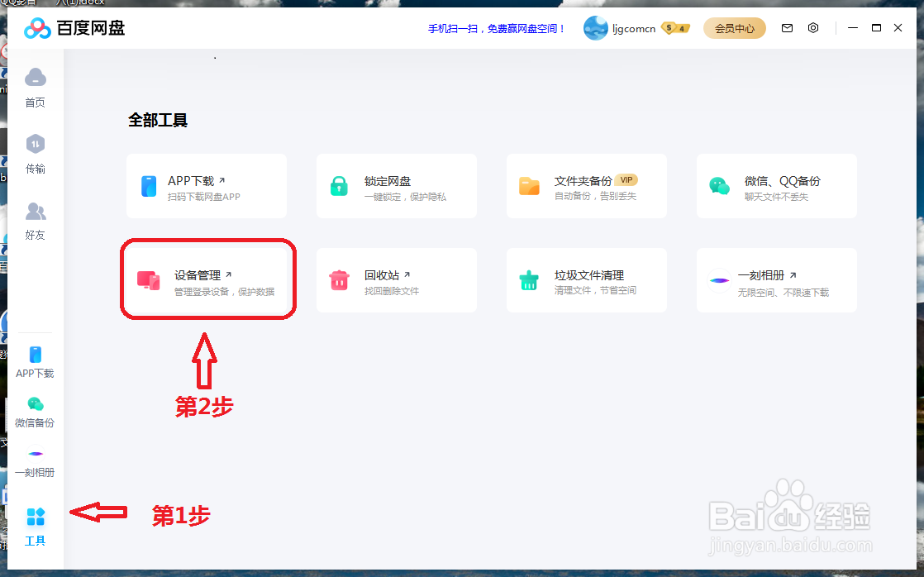Click the red devices icon on 设备管理 card

pyautogui.click(x=149, y=280)
